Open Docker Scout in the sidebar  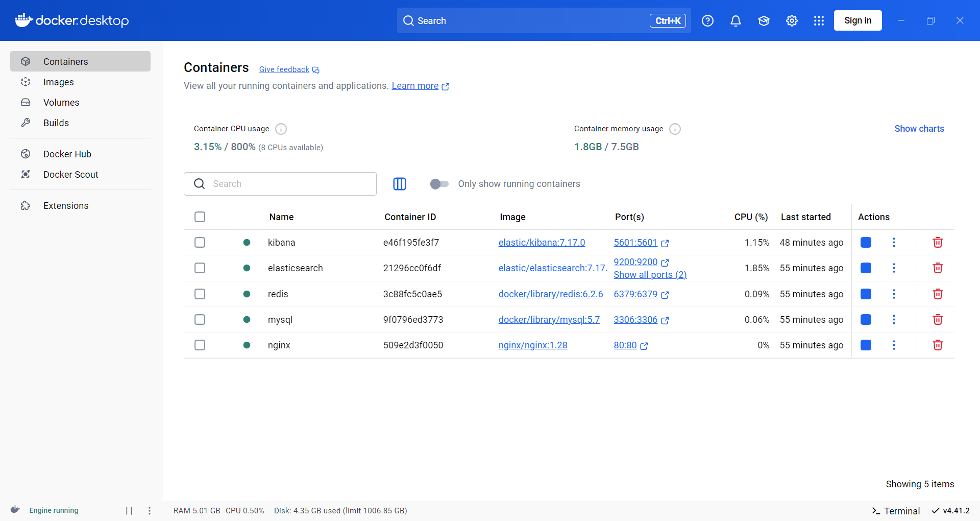pyautogui.click(x=80, y=174)
